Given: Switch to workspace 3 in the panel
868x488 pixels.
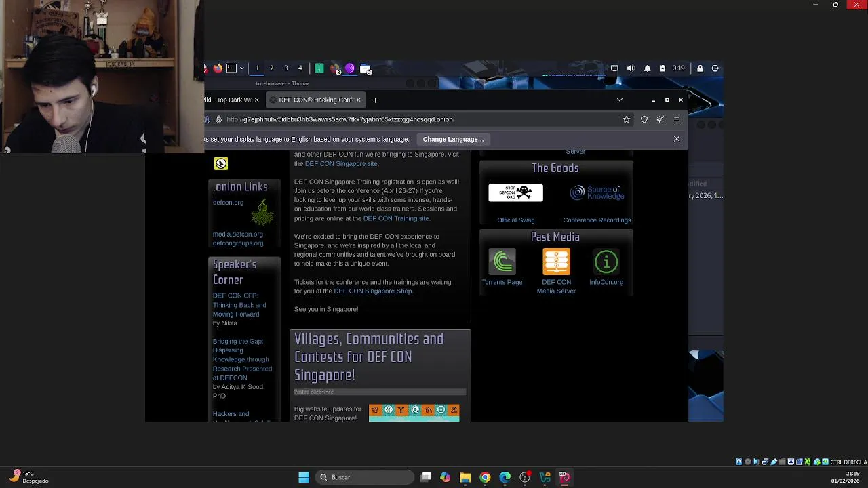Looking at the screenshot, I should (x=286, y=68).
